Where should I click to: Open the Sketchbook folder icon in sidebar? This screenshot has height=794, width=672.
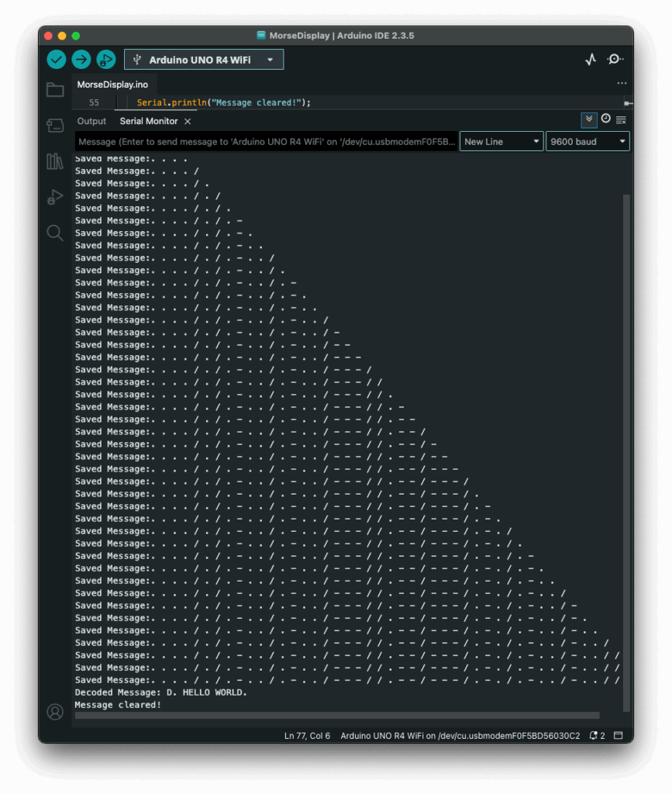coord(55,90)
